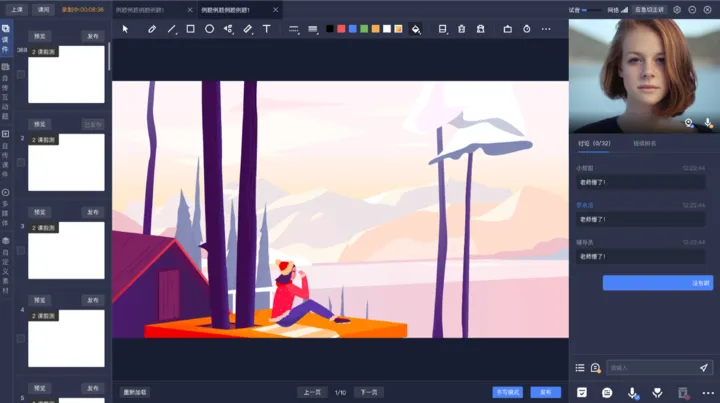The image size is (720, 403).
Task: Click the trash clear icon in toolbar
Action: click(x=461, y=29)
